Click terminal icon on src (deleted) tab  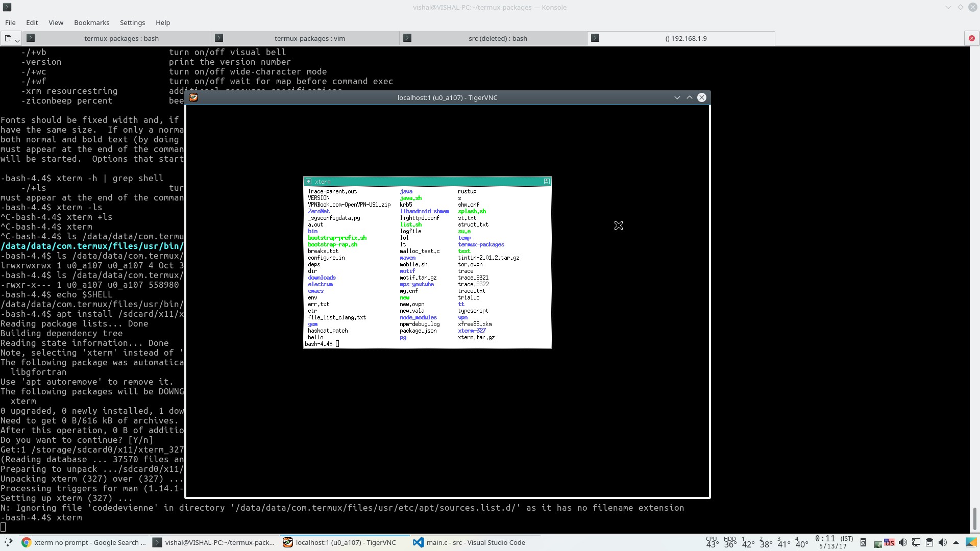click(x=407, y=38)
